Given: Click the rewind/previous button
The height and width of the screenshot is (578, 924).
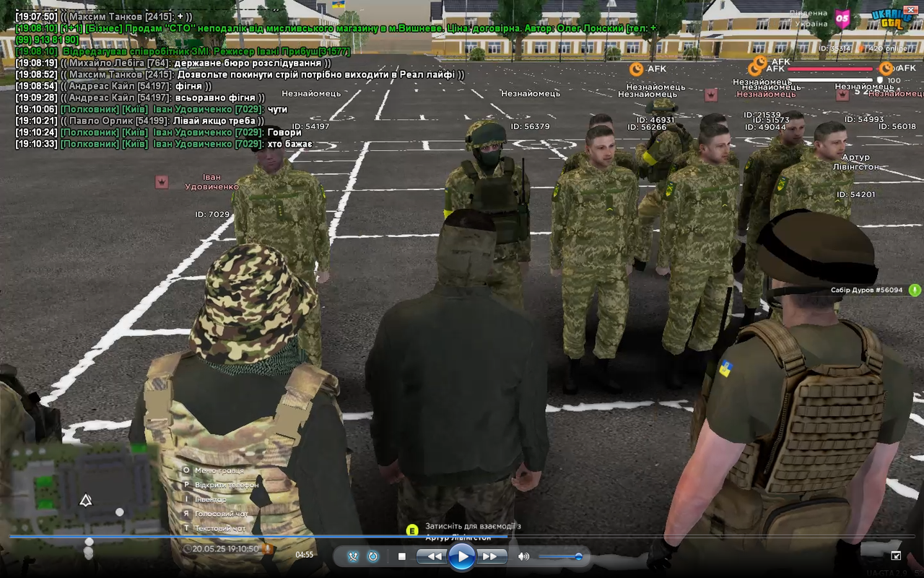Looking at the screenshot, I should (434, 556).
